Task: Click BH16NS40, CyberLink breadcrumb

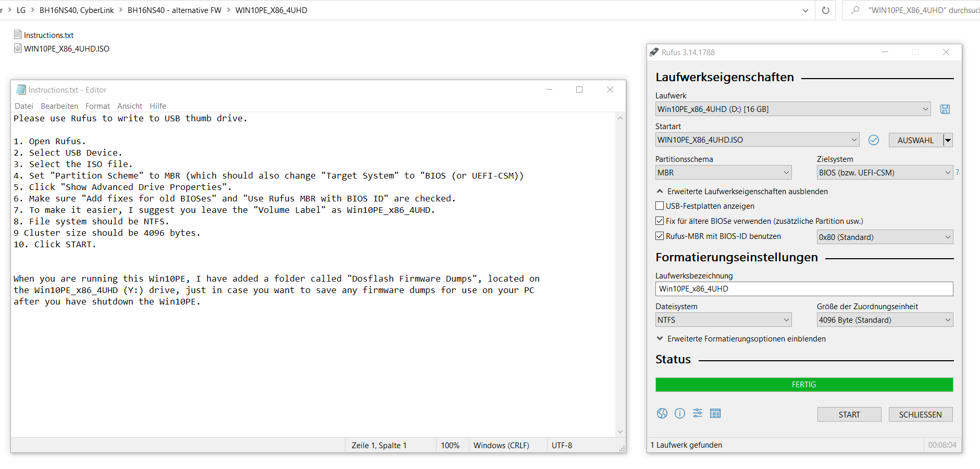Action: (77, 10)
